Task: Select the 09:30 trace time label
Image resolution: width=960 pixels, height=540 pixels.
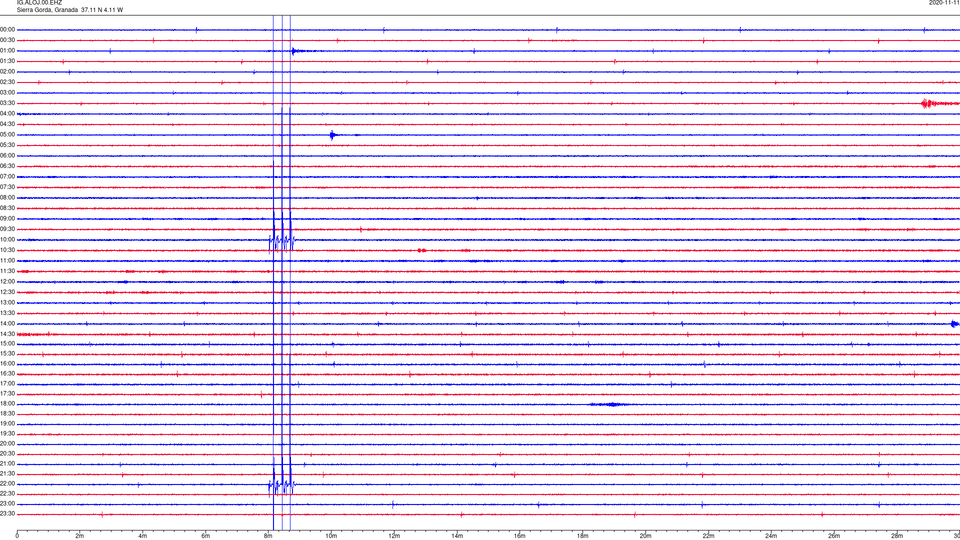Action: (7, 229)
